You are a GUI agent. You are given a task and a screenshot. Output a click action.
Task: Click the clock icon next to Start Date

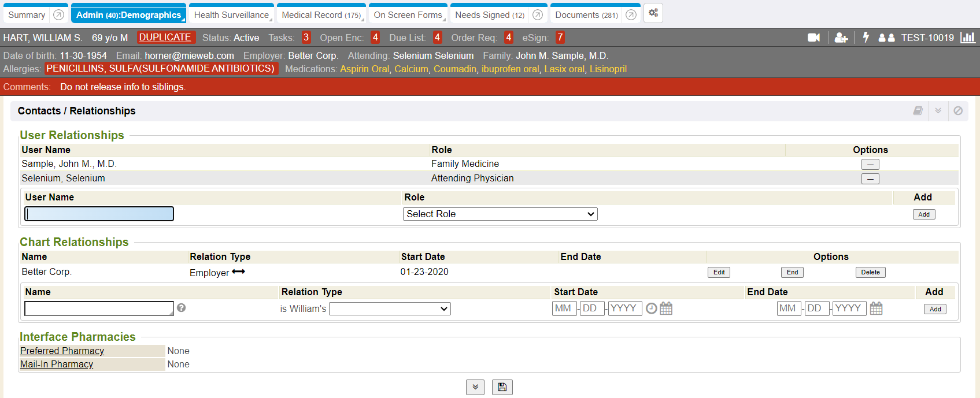pyautogui.click(x=651, y=308)
